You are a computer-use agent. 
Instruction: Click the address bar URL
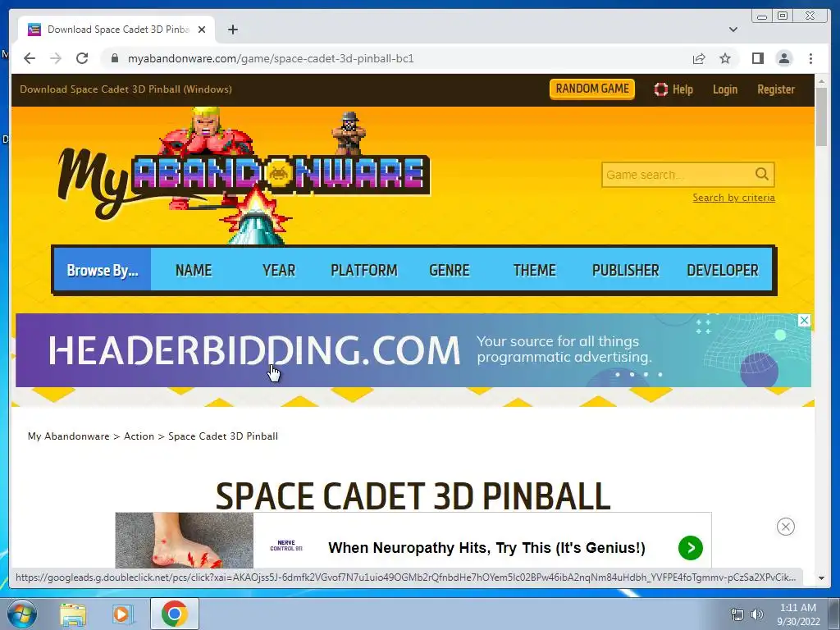pos(271,58)
